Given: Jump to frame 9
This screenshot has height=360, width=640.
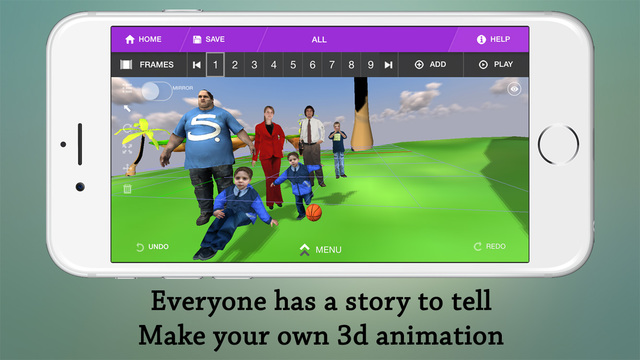Looking at the screenshot, I should click(x=370, y=65).
